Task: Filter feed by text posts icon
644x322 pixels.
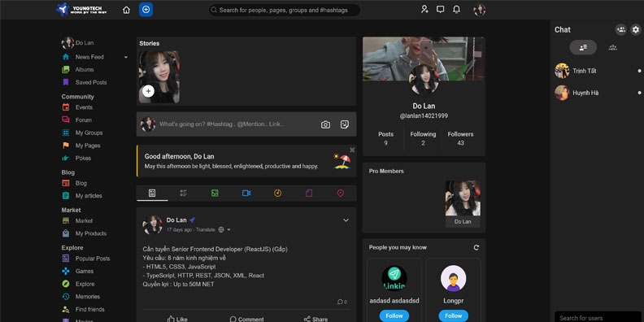Action: click(184, 193)
